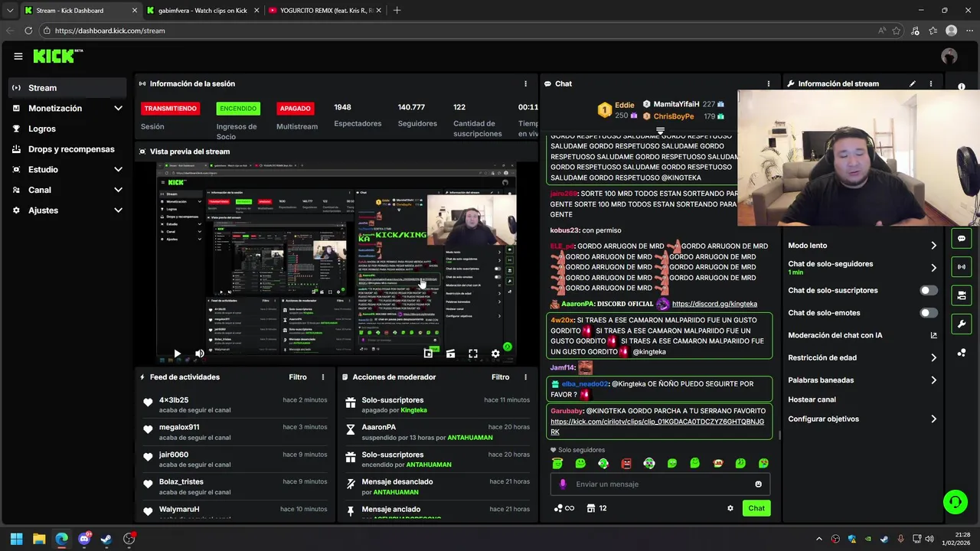
Task: Open the emoji picker in message box
Action: click(759, 484)
